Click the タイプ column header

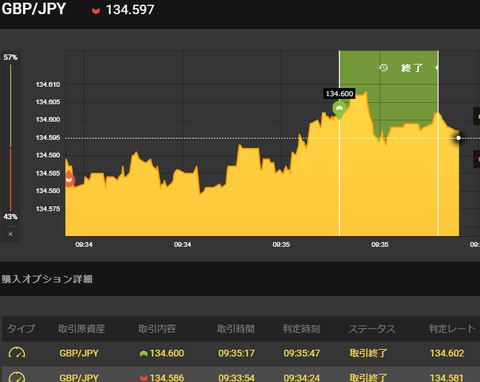(21, 329)
